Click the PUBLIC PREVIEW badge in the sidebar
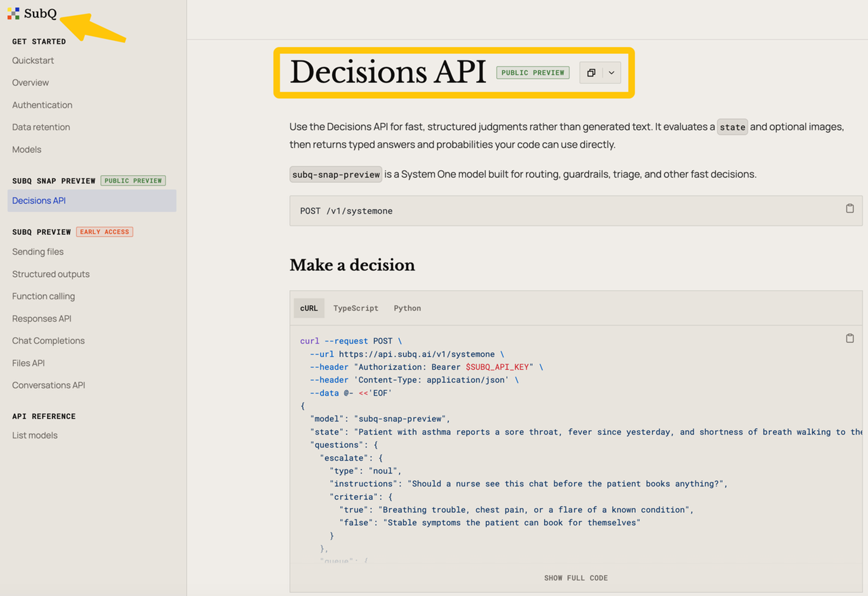The width and height of the screenshot is (868, 596). [x=133, y=181]
